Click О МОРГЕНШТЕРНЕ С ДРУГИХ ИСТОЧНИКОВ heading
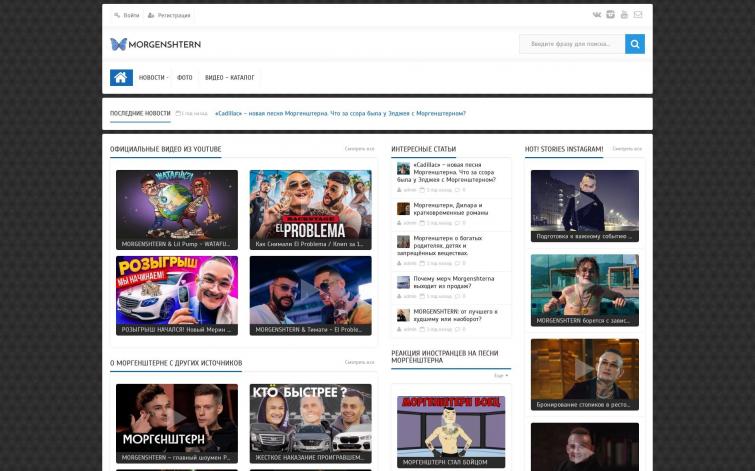The height and width of the screenshot is (471, 755). click(x=176, y=363)
